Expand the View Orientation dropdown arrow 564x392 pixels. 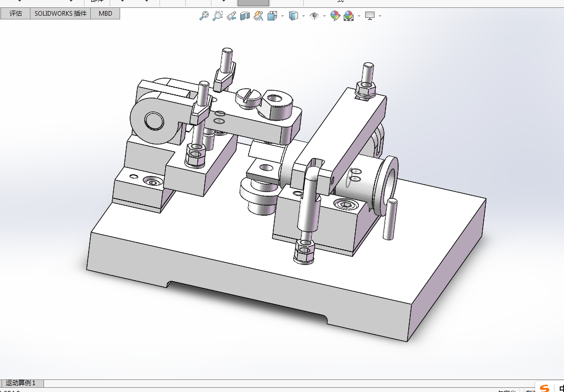[282, 16]
